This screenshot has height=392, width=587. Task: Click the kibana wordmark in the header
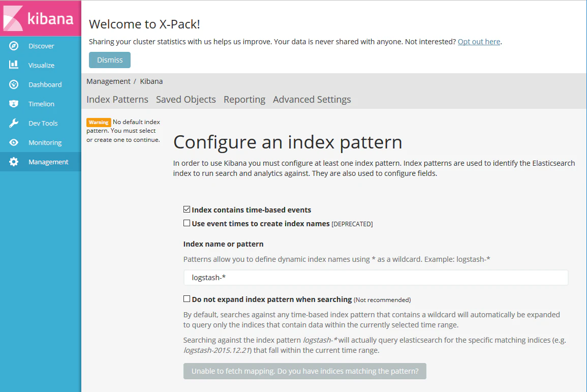(50, 18)
